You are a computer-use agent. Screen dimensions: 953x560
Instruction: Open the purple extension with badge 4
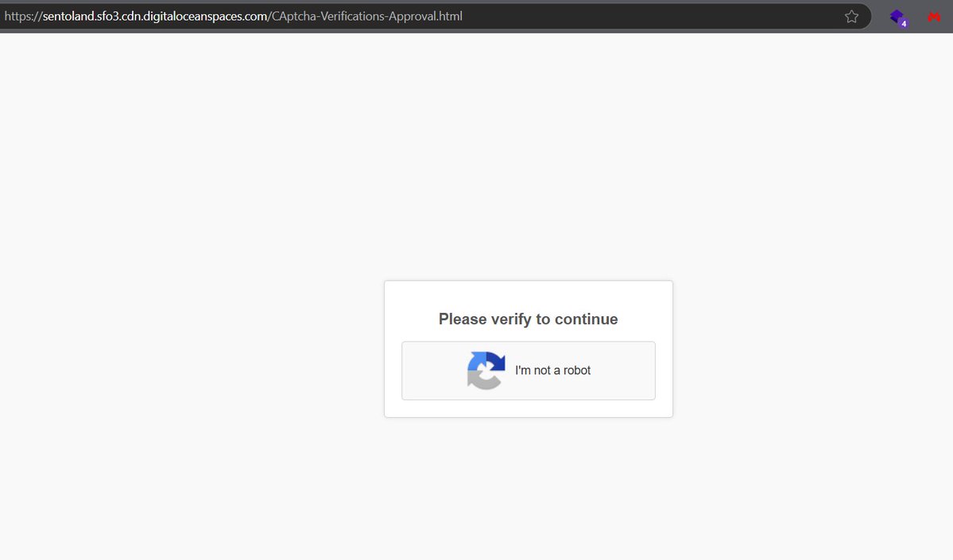(x=897, y=17)
